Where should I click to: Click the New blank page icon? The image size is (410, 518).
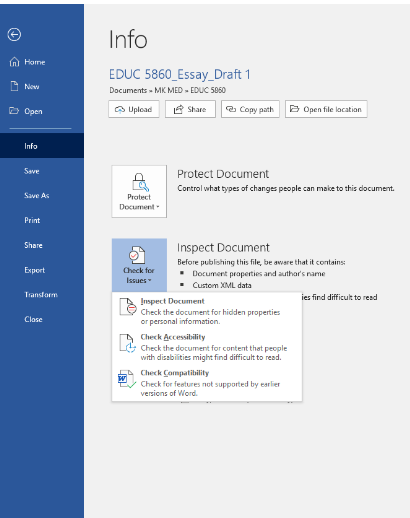(x=14, y=86)
